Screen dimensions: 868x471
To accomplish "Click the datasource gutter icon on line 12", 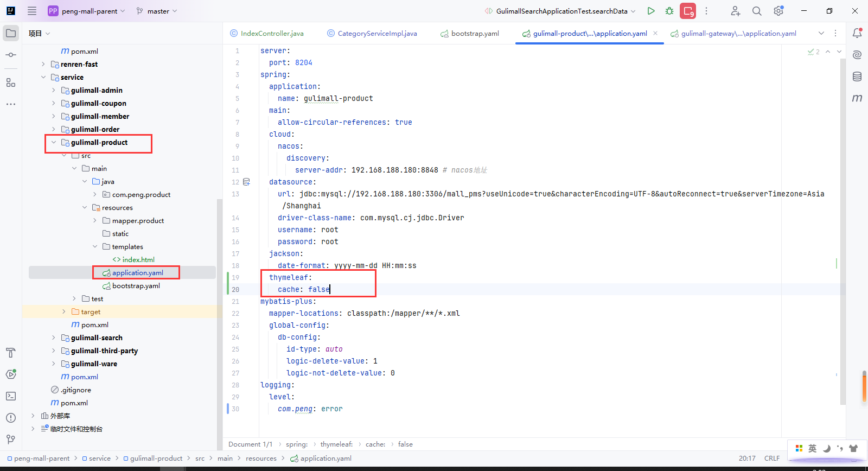I will (246, 182).
